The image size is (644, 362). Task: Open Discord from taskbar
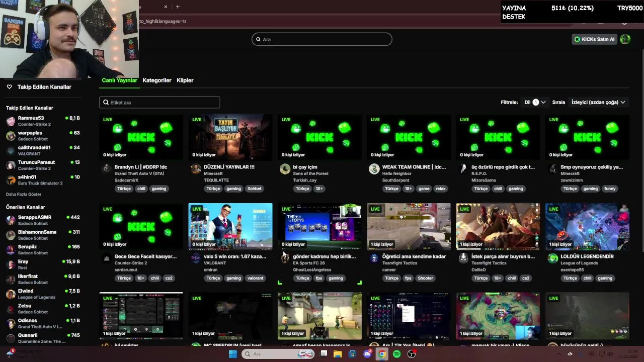click(x=367, y=354)
